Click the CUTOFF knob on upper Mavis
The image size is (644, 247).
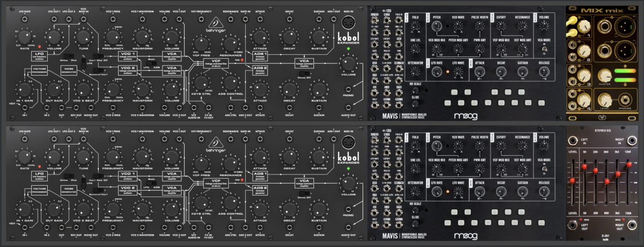tap(501, 26)
